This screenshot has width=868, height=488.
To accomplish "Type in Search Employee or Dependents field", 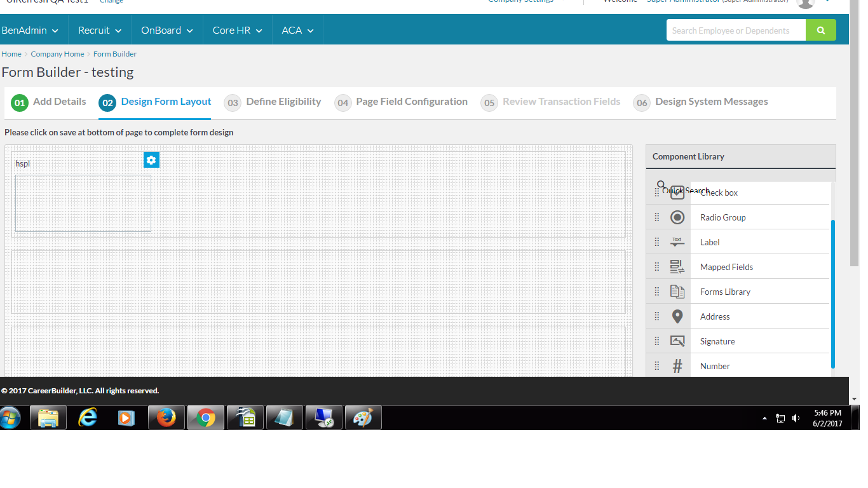I will click(x=735, y=30).
